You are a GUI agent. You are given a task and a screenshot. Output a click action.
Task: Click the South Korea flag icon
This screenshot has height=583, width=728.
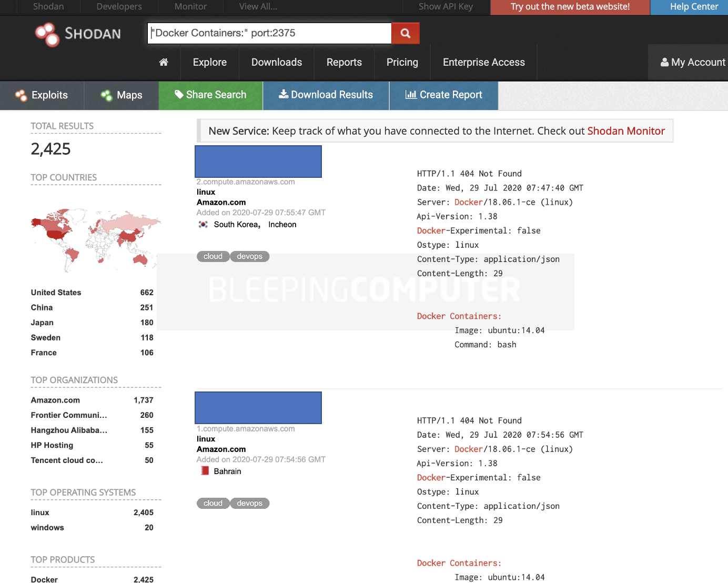click(203, 225)
